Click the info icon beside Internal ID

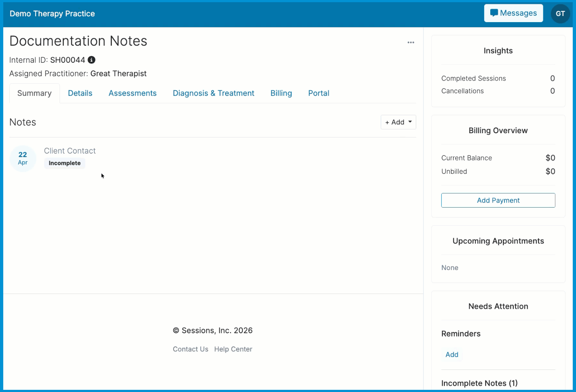click(x=92, y=60)
